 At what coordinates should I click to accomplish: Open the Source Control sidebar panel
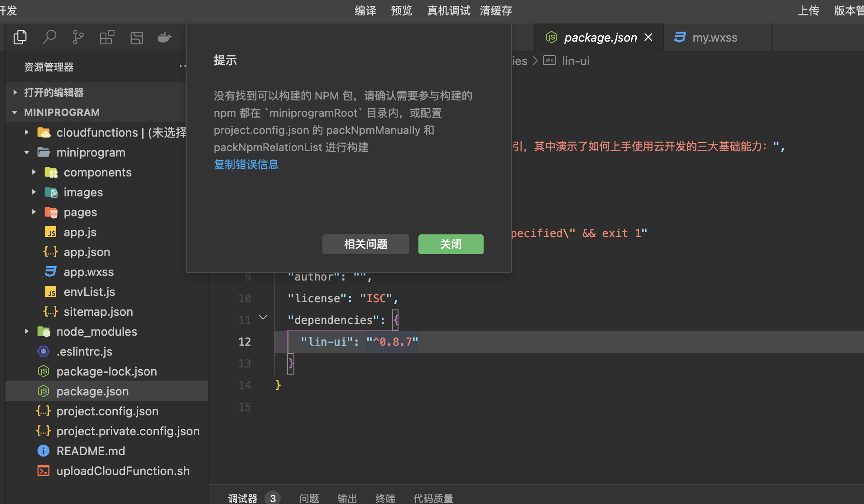click(x=78, y=37)
